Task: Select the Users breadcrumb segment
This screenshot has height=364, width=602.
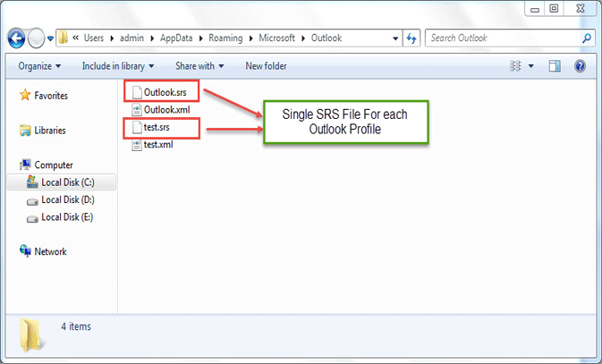Action: coord(94,38)
